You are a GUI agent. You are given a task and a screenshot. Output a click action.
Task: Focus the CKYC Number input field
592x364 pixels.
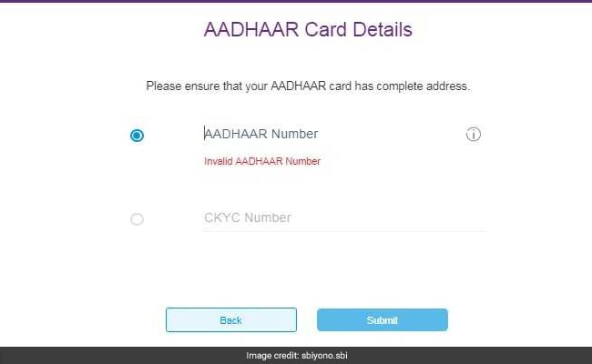point(344,218)
